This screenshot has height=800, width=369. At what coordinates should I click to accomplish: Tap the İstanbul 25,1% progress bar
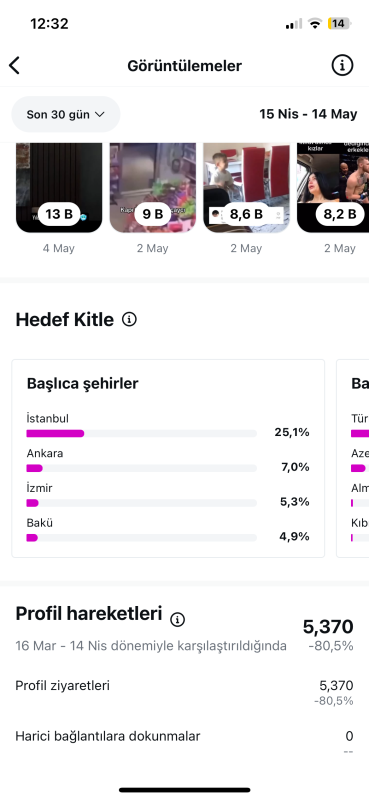click(x=141, y=433)
